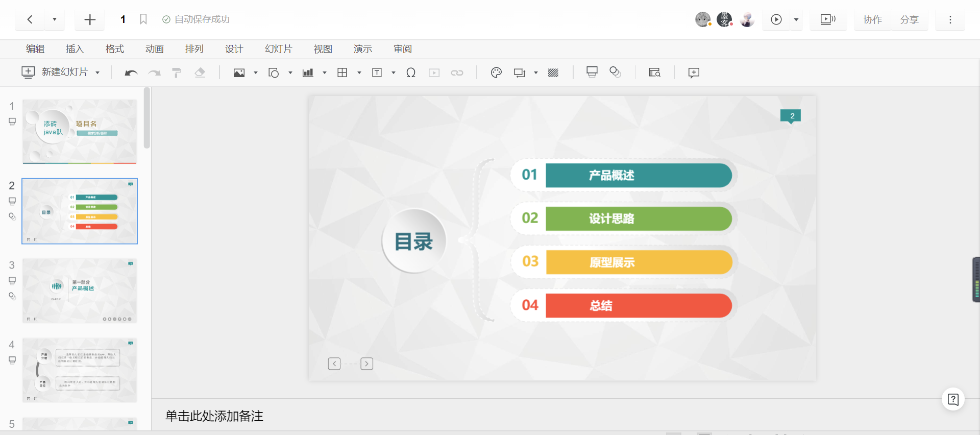
Task: Open the theme color palette icon
Action: [x=496, y=73]
